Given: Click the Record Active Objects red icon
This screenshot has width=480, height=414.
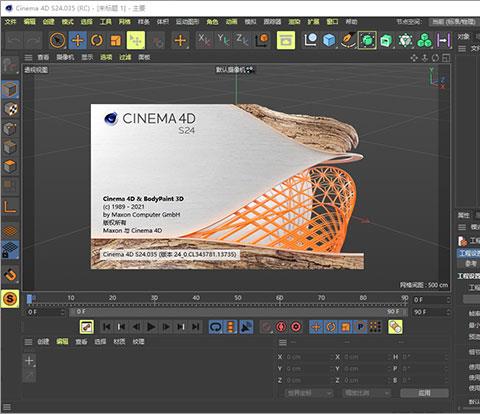Looking at the screenshot, I should click(266, 327).
